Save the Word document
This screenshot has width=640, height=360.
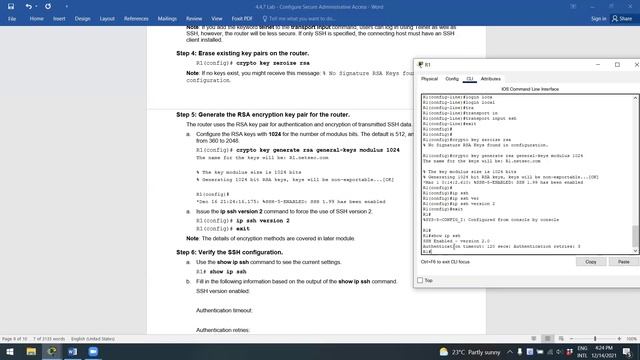tap(11, 7)
